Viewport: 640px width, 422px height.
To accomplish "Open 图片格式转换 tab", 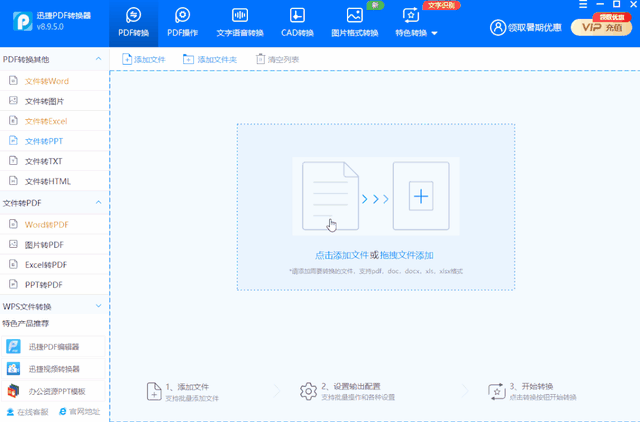I will (355, 23).
